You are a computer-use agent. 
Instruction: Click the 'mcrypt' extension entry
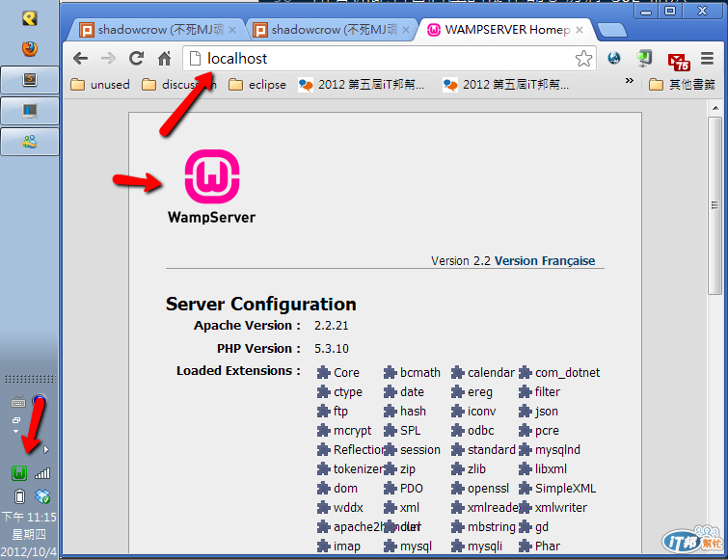(x=344, y=431)
